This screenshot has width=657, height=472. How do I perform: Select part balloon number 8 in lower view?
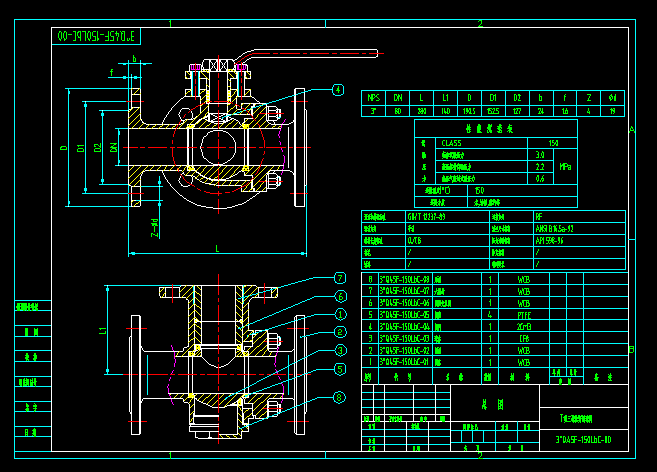click(x=339, y=397)
